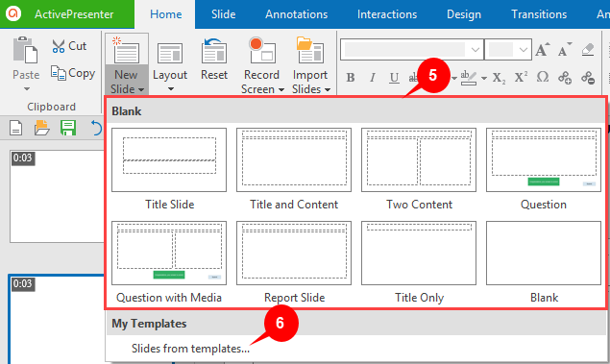Click the ActivePresenter application button
610x364 pixels.
pyautogui.click(x=67, y=14)
